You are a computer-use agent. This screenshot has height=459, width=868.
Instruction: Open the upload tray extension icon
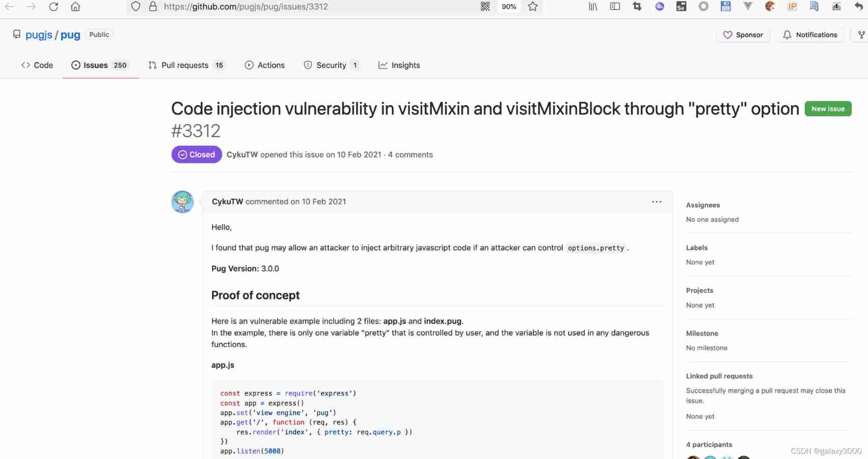pyautogui.click(x=836, y=7)
